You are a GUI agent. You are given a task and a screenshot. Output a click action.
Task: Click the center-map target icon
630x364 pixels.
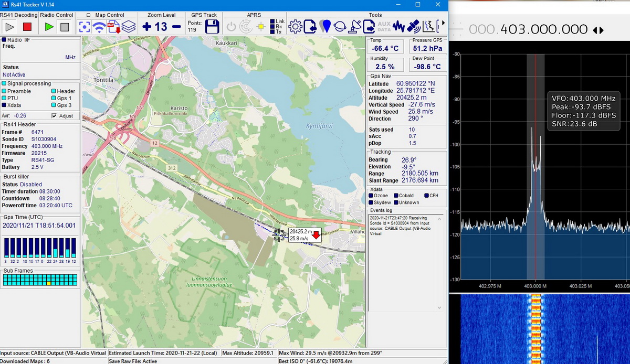click(x=85, y=27)
